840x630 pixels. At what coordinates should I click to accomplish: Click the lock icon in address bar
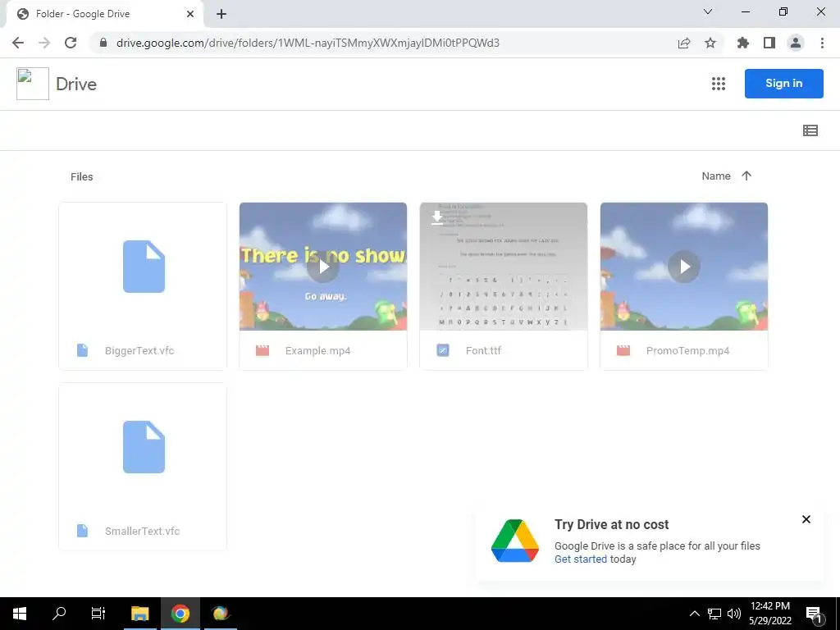click(x=103, y=43)
